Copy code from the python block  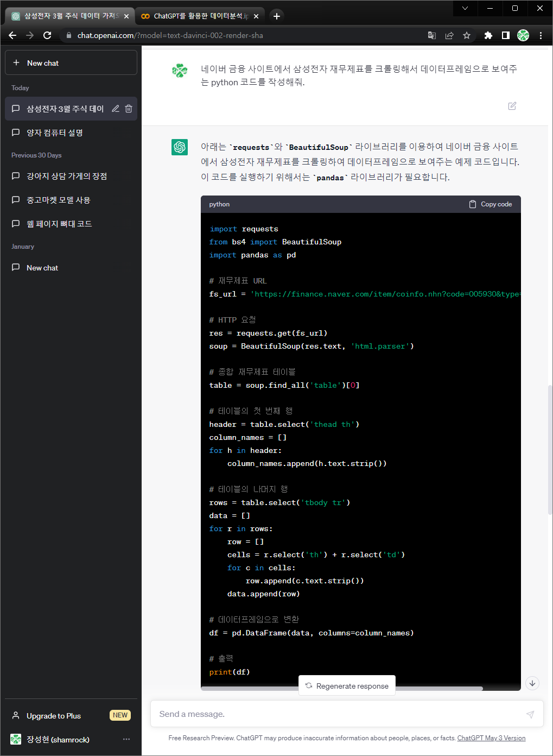point(491,204)
